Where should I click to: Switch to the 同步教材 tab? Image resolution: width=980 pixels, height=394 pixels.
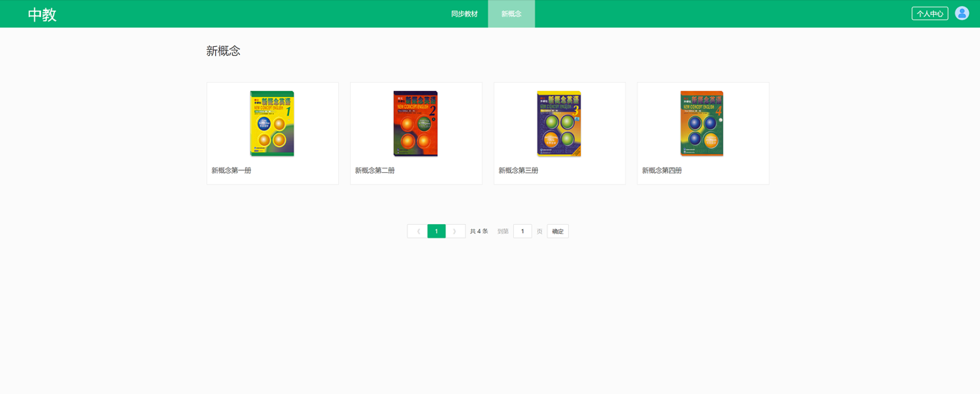(464, 14)
